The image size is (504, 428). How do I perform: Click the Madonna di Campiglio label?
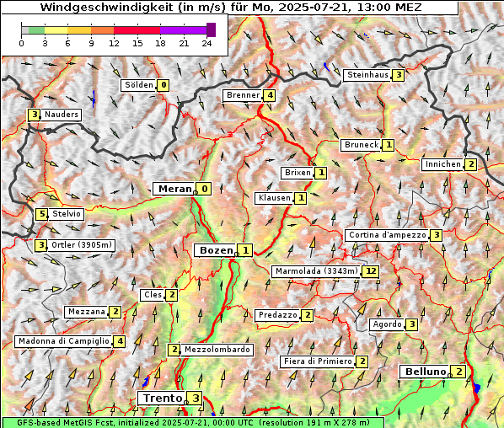tap(64, 341)
